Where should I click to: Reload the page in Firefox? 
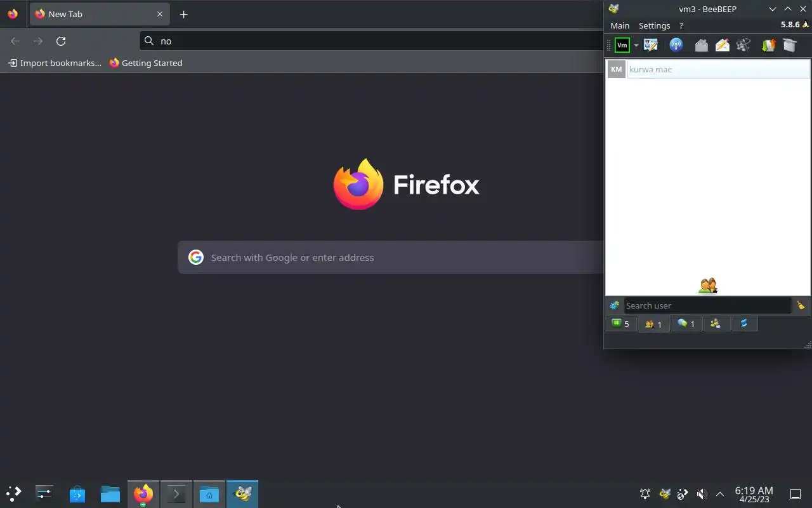(61, 41)
